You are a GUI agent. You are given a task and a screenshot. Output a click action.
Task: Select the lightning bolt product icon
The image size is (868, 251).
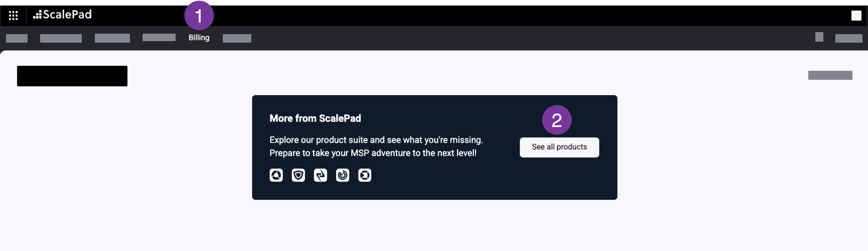point(320,175)
